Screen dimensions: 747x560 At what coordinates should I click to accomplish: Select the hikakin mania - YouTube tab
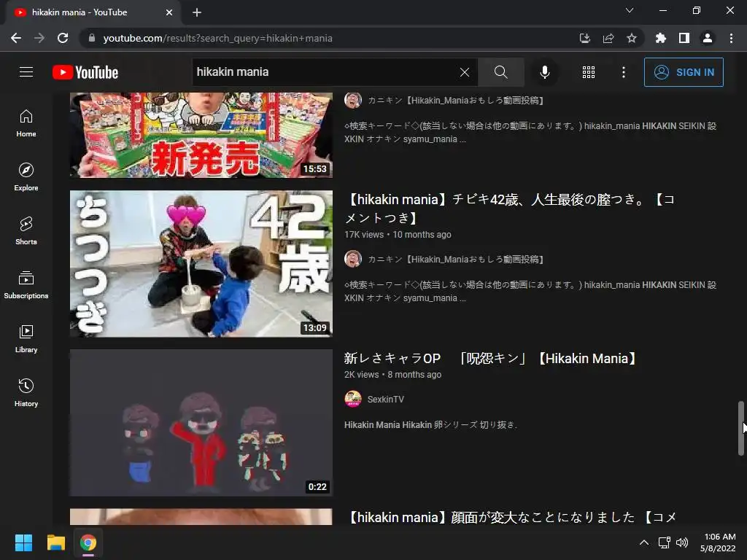(x=93, y=12)
